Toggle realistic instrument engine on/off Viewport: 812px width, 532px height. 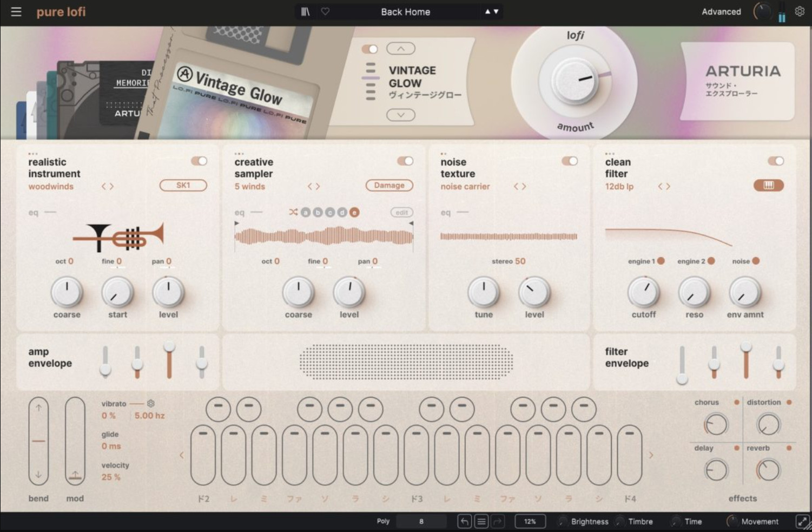199,161
